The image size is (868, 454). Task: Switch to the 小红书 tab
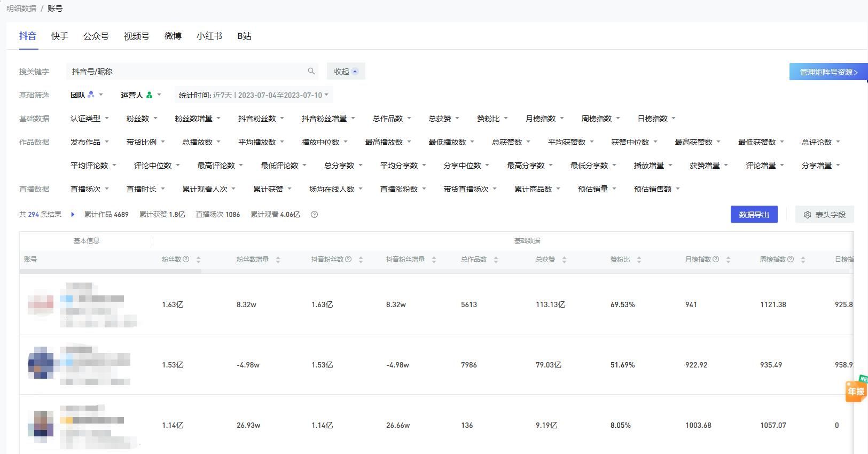[x=209, y=36]
